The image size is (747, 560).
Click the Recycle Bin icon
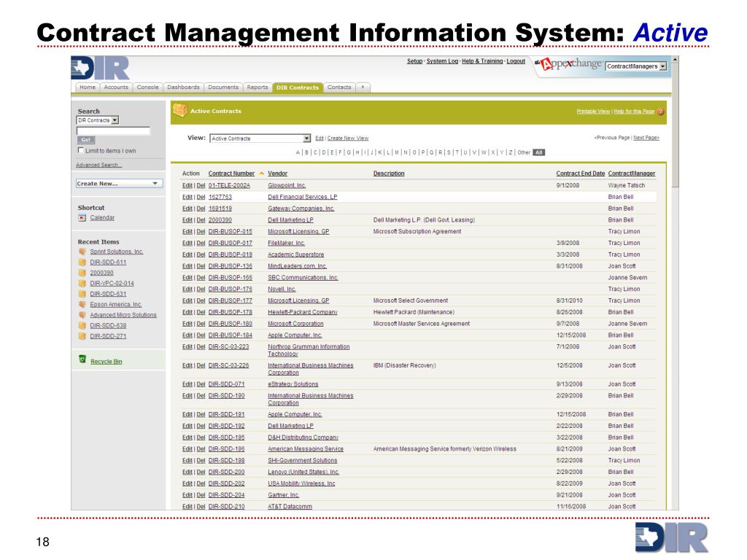[x=82, y=359]
